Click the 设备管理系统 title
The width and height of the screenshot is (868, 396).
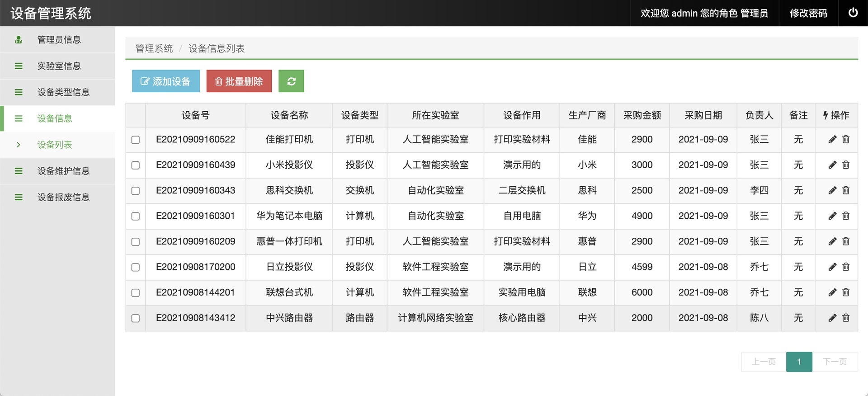[51, 13]
